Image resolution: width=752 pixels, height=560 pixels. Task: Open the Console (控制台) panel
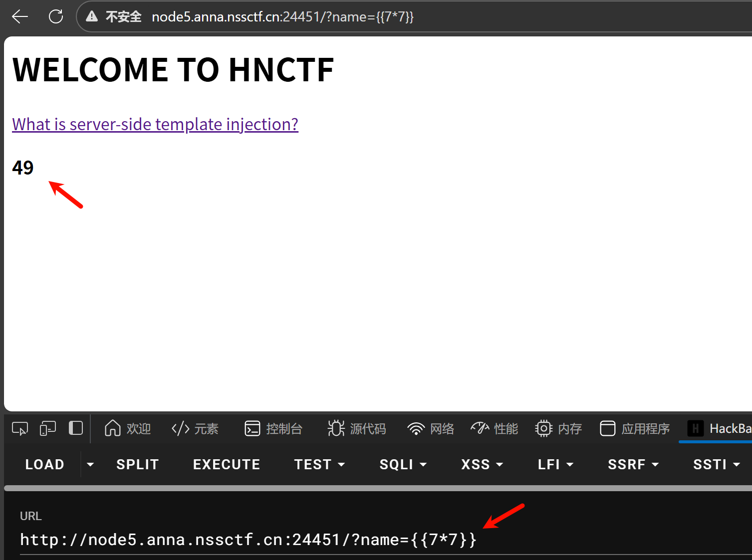[273, 428]
